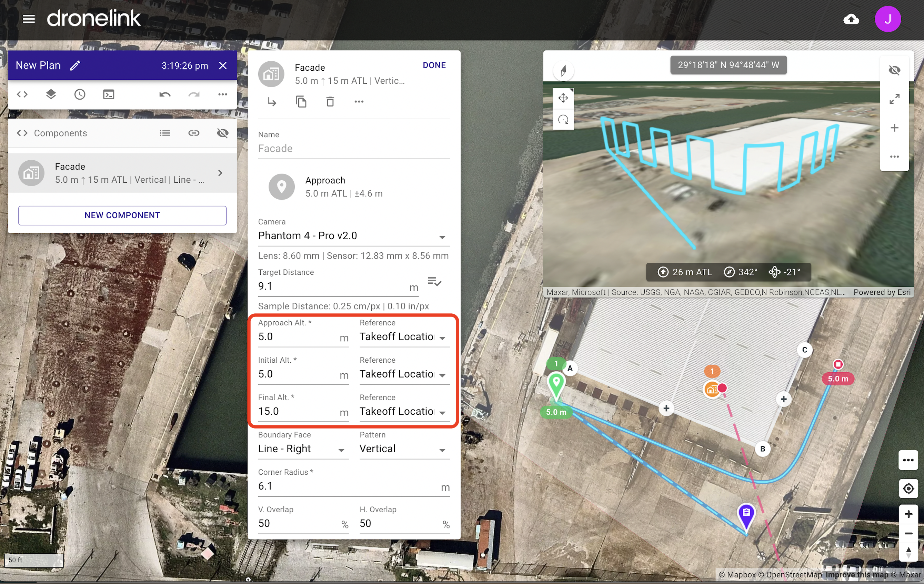
Task: Add boundary point between A and B
Action: pyautogui.click(x=666, y=409)
